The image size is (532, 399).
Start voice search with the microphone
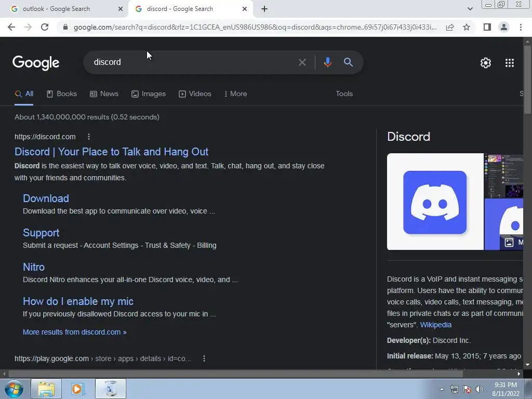click(327, 62)
